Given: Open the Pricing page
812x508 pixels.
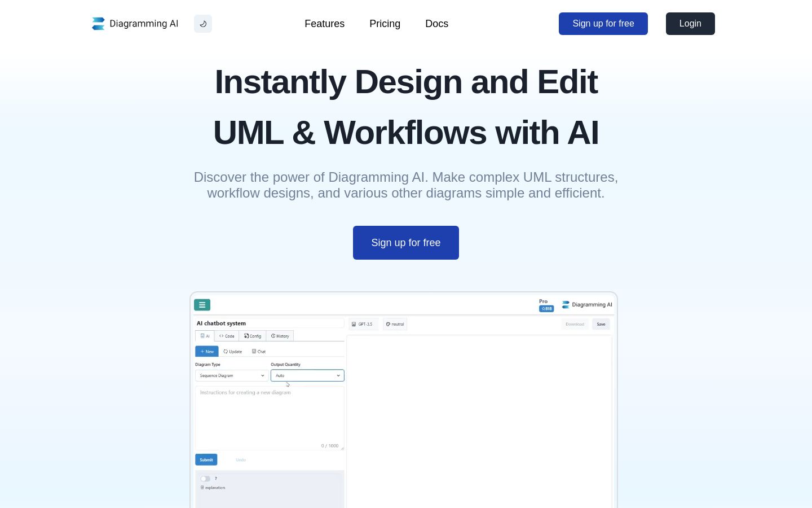Looking at the screenshot, I should coord(385,24).
